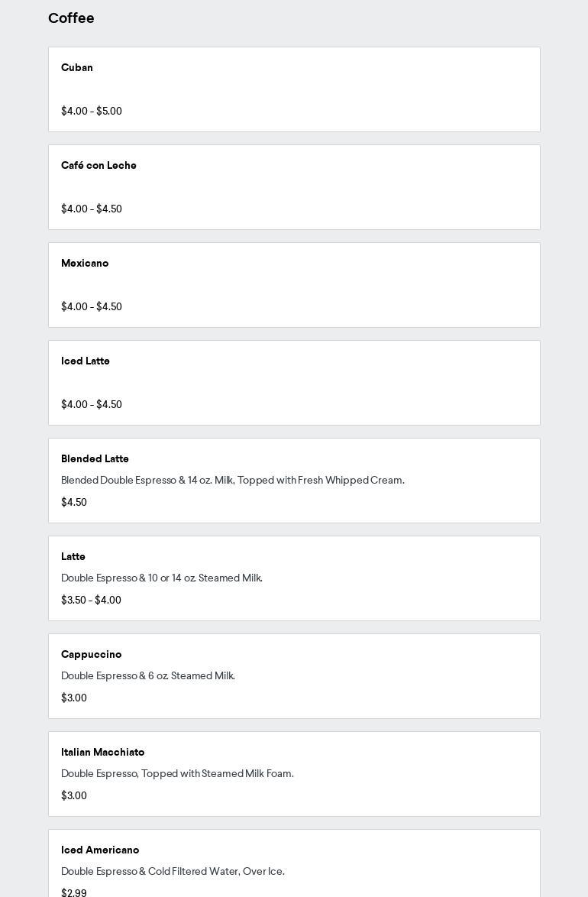The height and width of the screenshot is (897, 588).
Task: Click the Café con Leche price range
Action: pyautogui.click(x=92, y=209)
